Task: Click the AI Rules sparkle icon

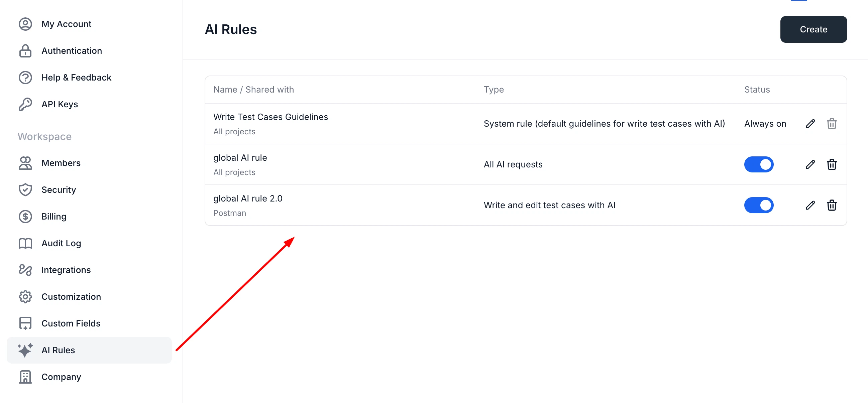Action: pos(25,350)
